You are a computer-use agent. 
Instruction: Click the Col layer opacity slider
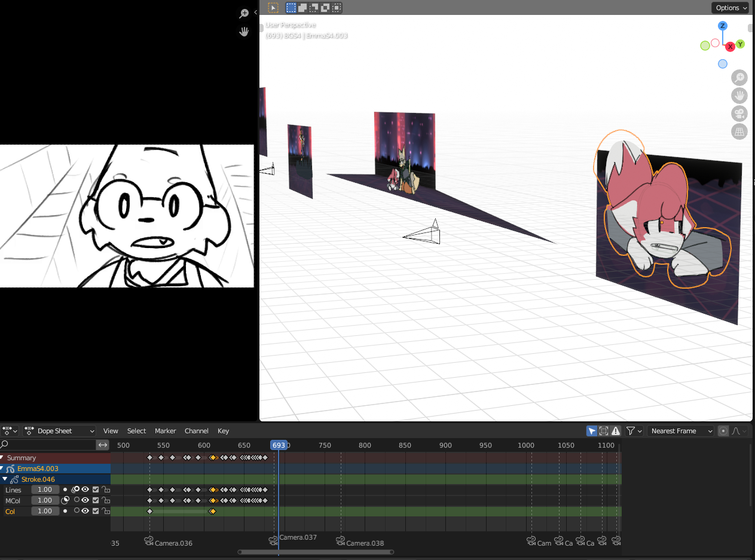pyautogui.click(x=45, y=511)
